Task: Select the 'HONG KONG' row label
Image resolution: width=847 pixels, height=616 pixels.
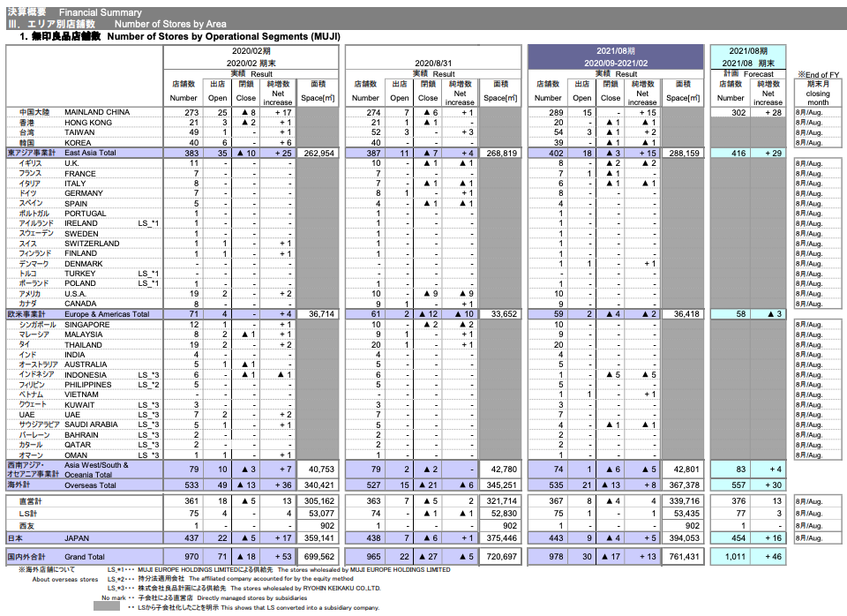Action: [88, 123]
